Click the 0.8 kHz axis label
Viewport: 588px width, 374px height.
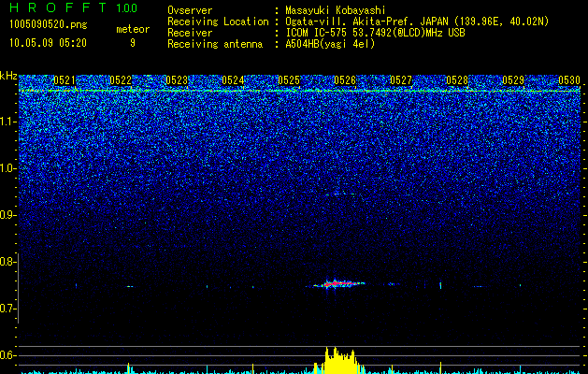pos(8,262)
